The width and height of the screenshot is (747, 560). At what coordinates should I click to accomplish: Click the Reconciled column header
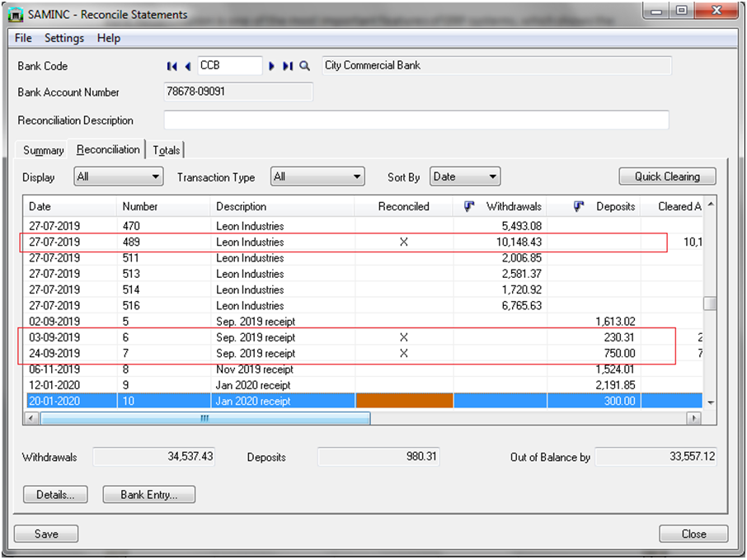point(403,206)
